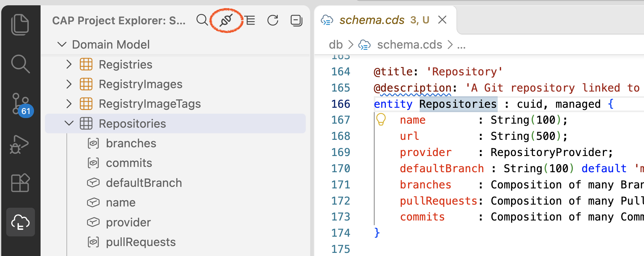The image size is (644, 256).
Task: Open the Search view in activity bar
Action: [x=20, y=64]
